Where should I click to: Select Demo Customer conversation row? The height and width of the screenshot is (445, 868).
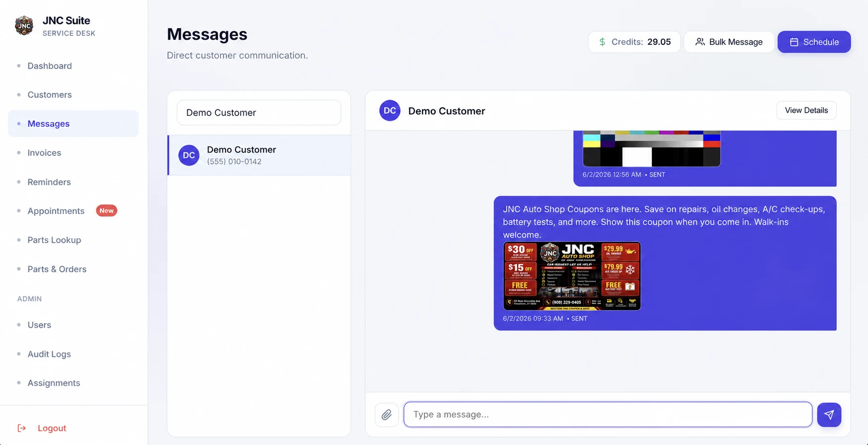pyautogui.click(x=259, y=155)
